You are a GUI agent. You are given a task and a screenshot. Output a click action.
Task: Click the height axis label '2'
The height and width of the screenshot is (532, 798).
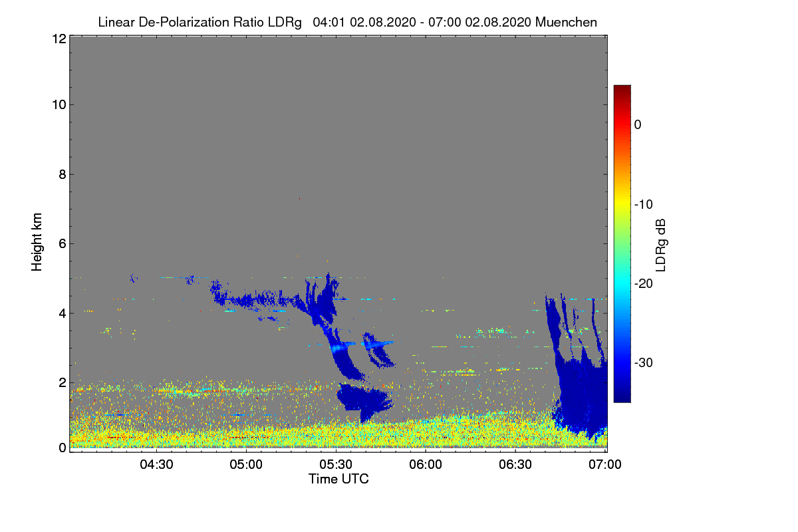tap(61, 382)
